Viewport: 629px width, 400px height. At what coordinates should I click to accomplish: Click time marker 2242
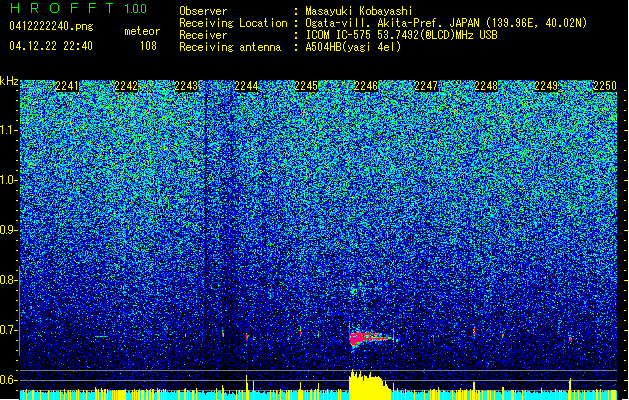coord(126,86)
